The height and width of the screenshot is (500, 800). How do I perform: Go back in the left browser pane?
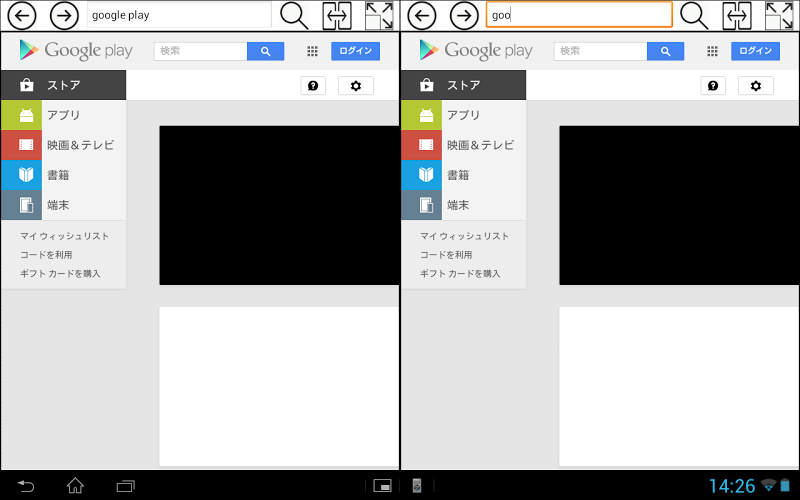[21, 16]
